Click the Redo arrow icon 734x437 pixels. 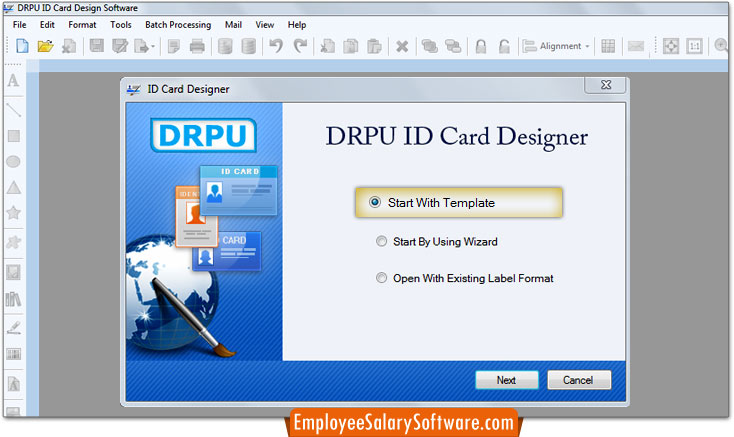(300, 46)
